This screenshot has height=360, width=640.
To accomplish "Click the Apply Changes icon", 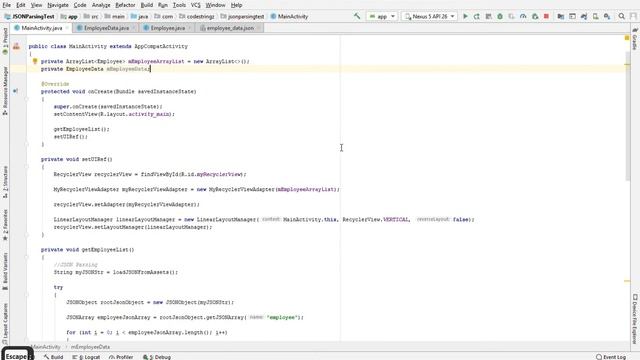I will pos(476,16).
